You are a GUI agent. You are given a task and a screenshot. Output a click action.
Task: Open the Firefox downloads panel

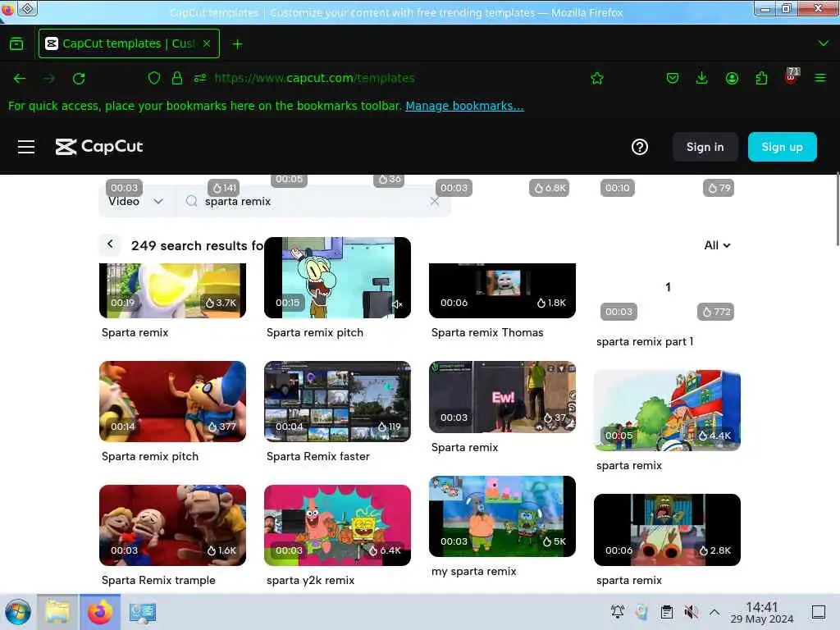702,78
